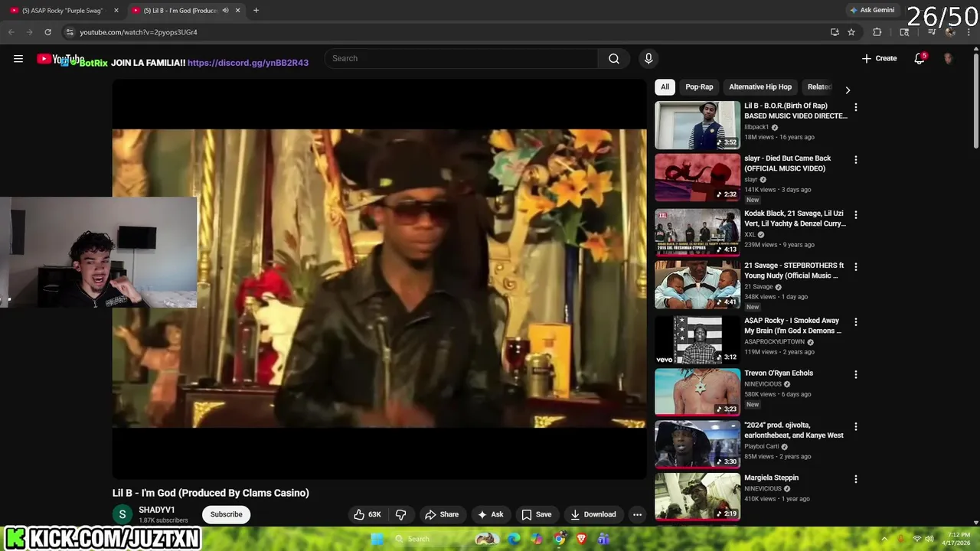Click the Share button
Viewport: 980px width, 551px height.
442,514
